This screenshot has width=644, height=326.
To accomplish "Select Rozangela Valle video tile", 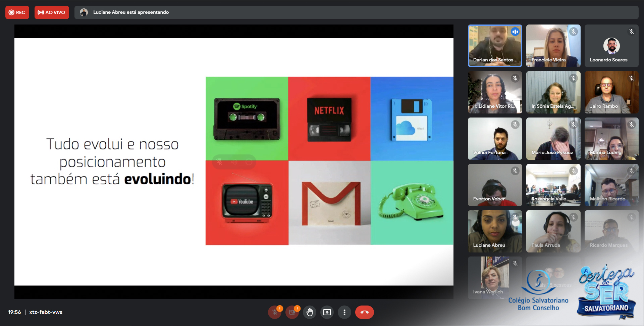I will point(553,185).
